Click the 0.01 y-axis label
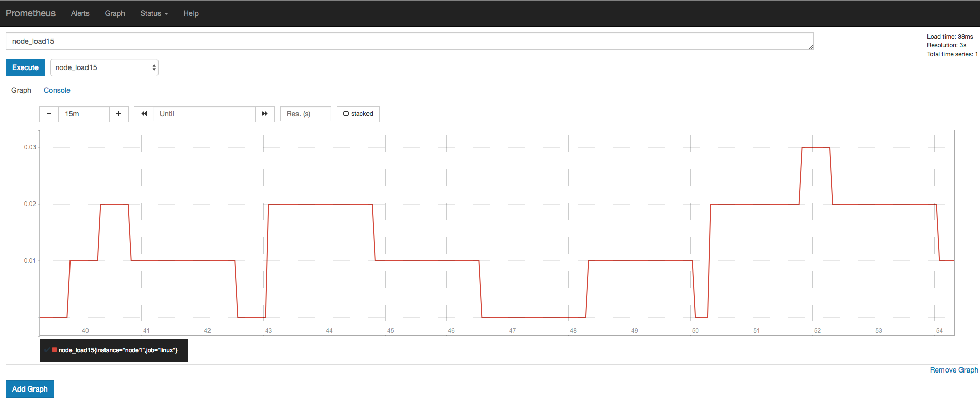This screenshot has width=980, height=406. click(x=30, y=261)
